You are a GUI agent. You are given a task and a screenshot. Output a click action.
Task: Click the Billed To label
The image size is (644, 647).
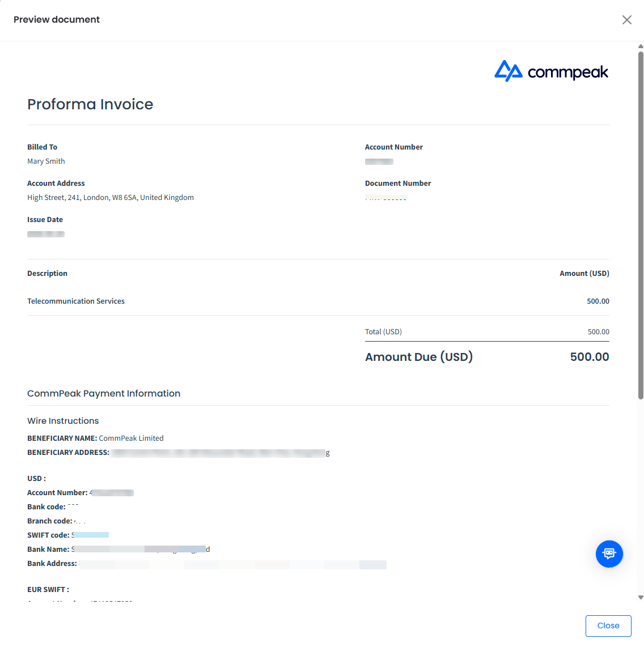[42, 147]
